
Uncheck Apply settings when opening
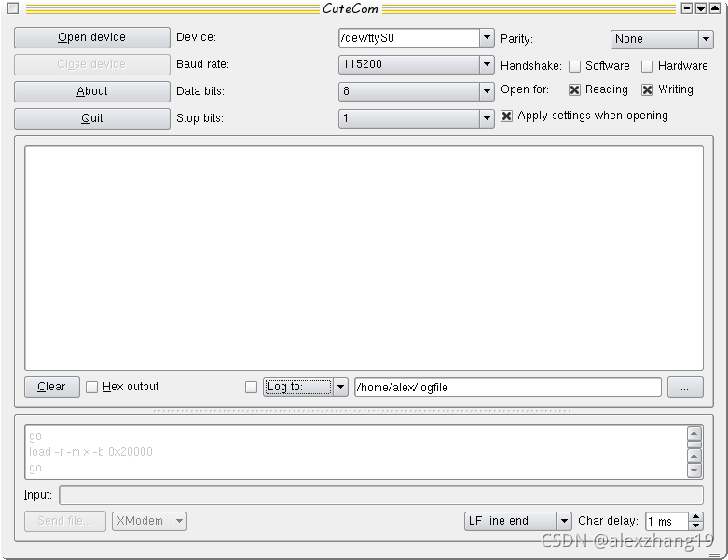click(x=506, y=116)
